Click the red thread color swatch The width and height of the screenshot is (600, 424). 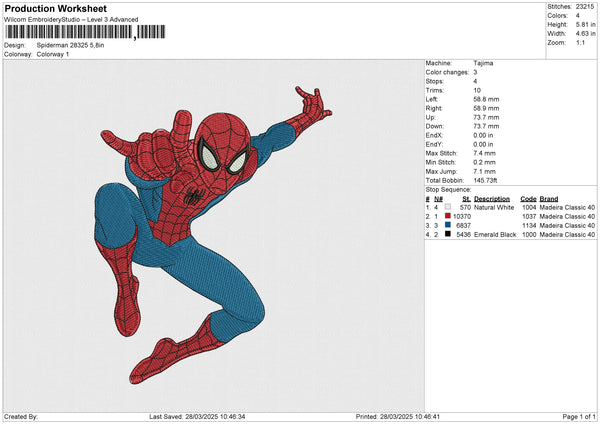(x=448, y=216)
